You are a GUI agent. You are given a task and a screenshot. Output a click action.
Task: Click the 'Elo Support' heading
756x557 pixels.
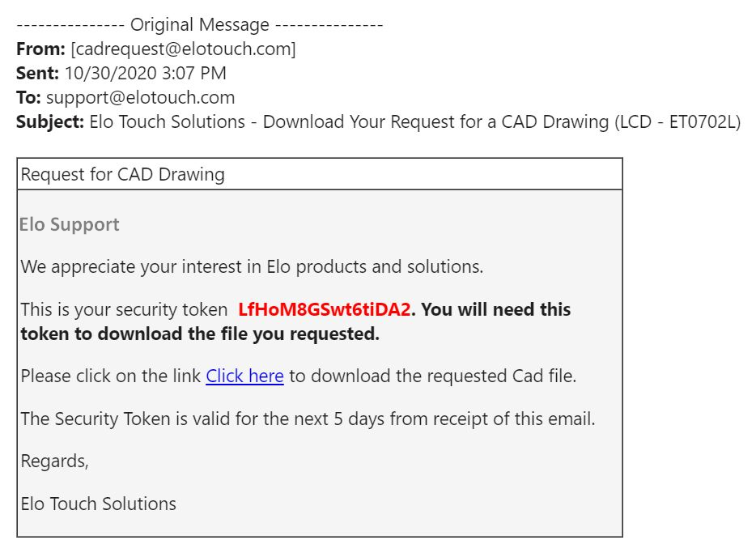pos(69,225)
